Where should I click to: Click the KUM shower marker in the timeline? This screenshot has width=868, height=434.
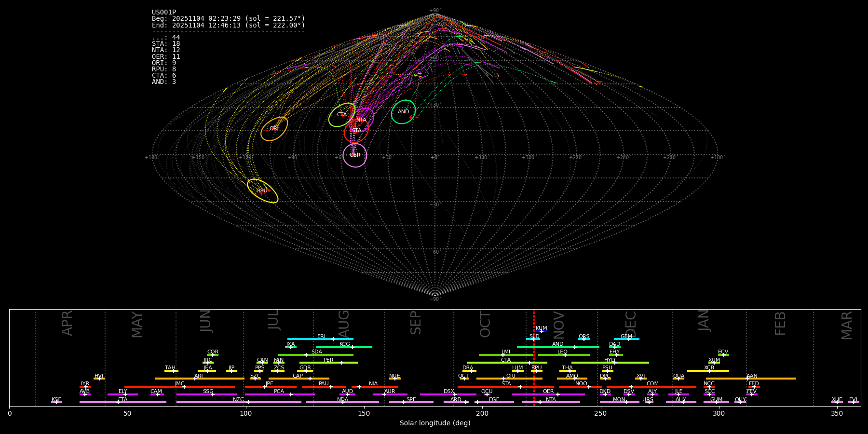pyautogui.click(x=541, y=331)
